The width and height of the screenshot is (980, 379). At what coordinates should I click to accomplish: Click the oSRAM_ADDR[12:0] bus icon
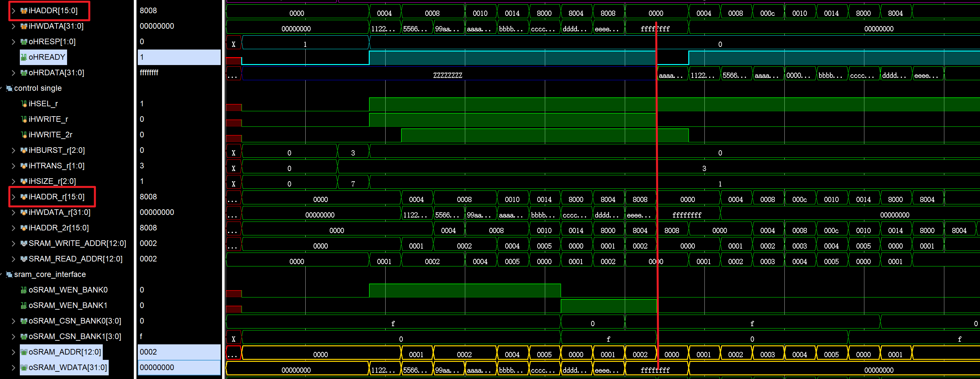23,352
